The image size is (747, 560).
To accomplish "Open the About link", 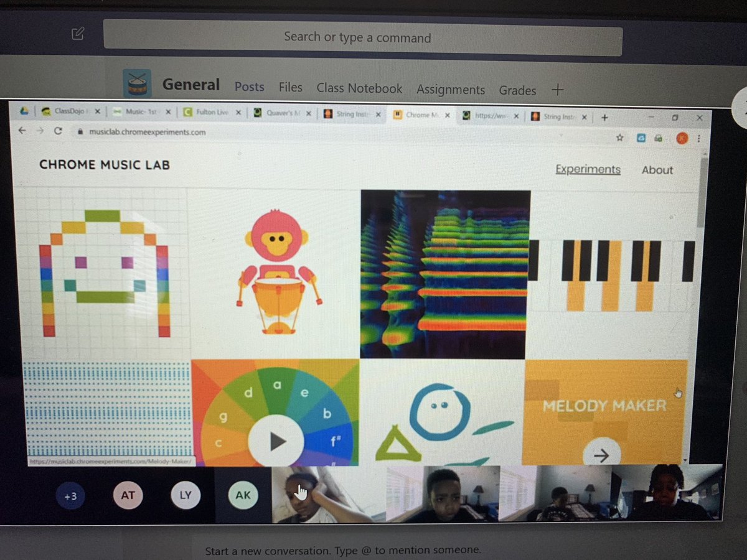I will point(657,170).
